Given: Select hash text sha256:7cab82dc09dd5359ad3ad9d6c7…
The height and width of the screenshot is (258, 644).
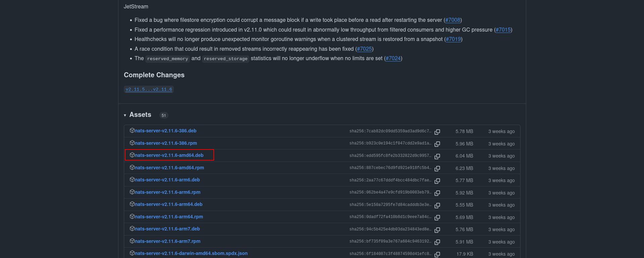Looking at the screenshot, I should coord(390,131).
